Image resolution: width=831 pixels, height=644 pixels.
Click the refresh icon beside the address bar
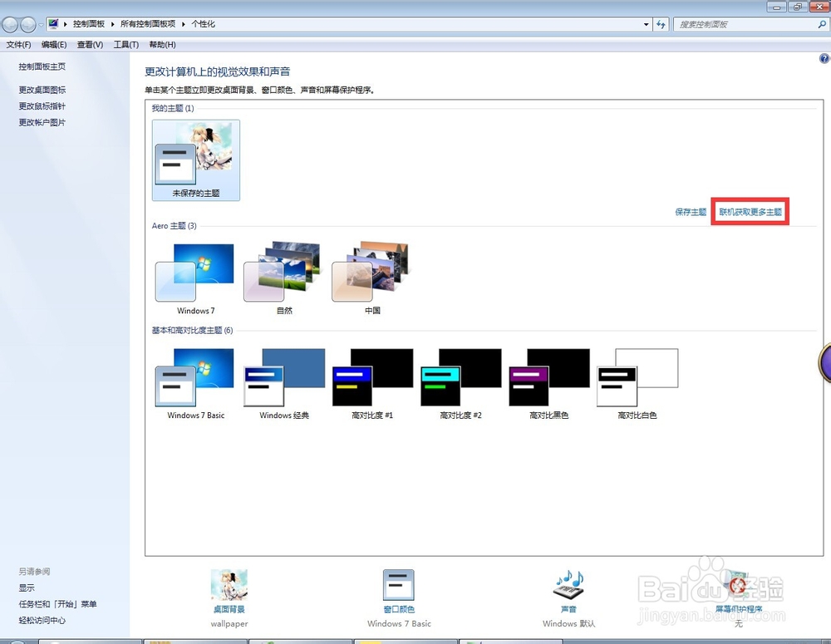pos(661,24)
